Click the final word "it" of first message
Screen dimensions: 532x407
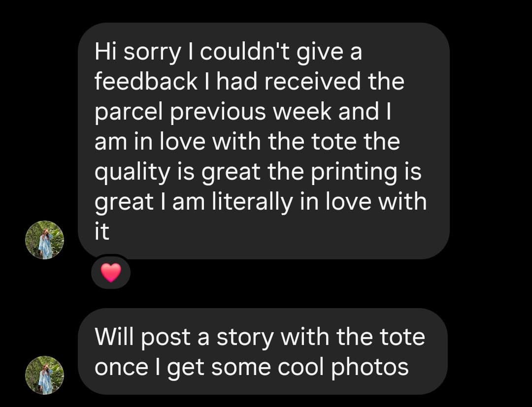(101, 232)
